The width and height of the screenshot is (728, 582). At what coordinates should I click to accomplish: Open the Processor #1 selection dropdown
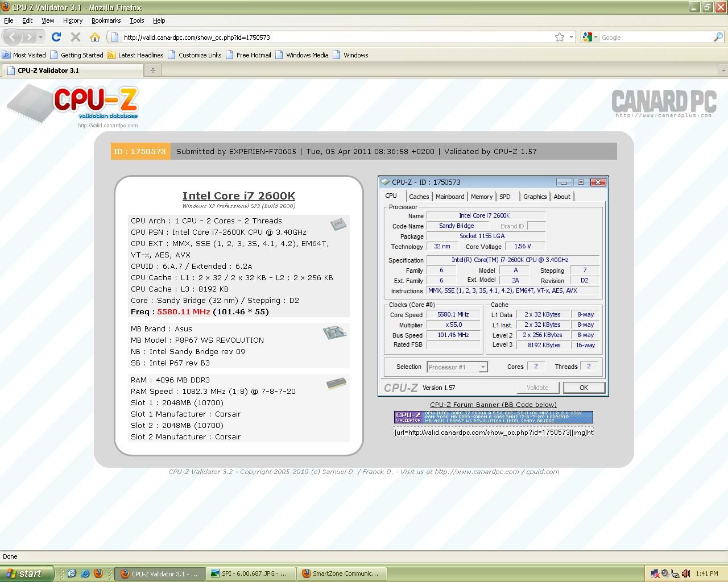pos(457,367)
